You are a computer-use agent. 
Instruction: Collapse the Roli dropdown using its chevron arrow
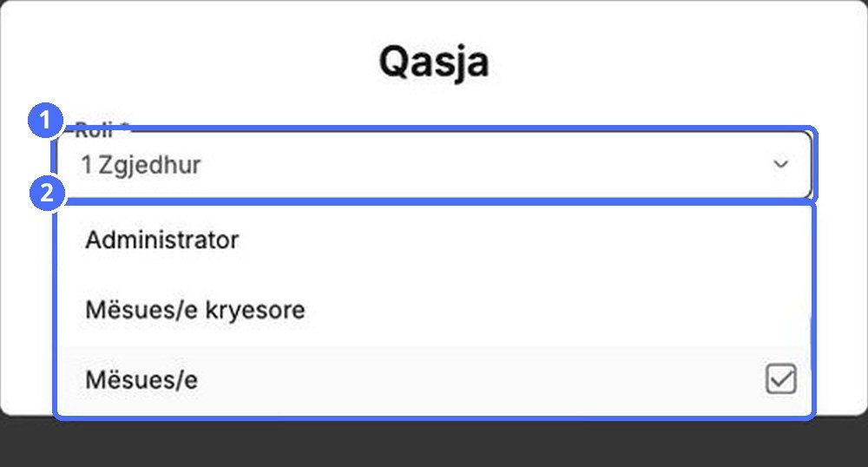click(780, 164)
